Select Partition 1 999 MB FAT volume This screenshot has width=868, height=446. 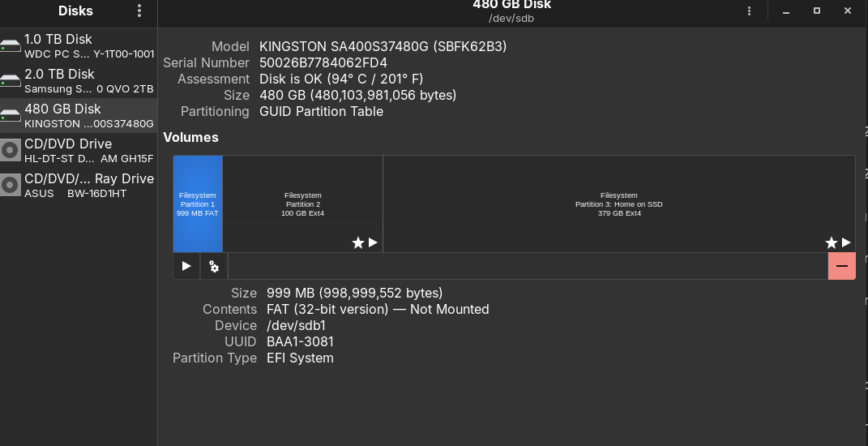tap(198, 204)
